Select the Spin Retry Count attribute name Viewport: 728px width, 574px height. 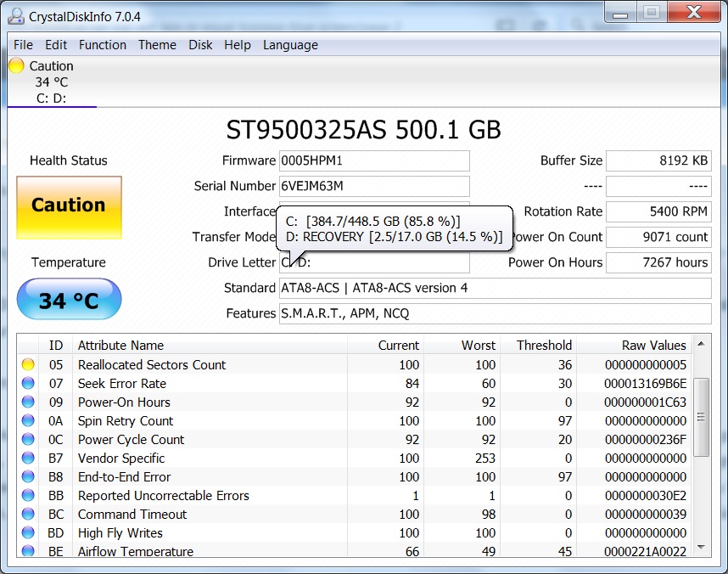click(126, 420)
